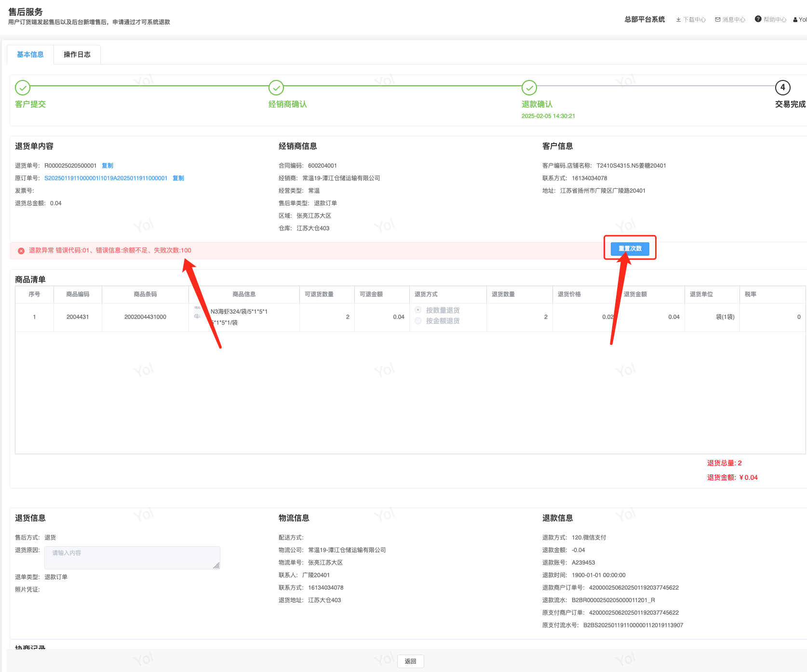Image resolution: width=807 pixels, height=672 pixels.
Task: Click the red 退货金额: ￥0.04 summary
Action: (732, 478)
